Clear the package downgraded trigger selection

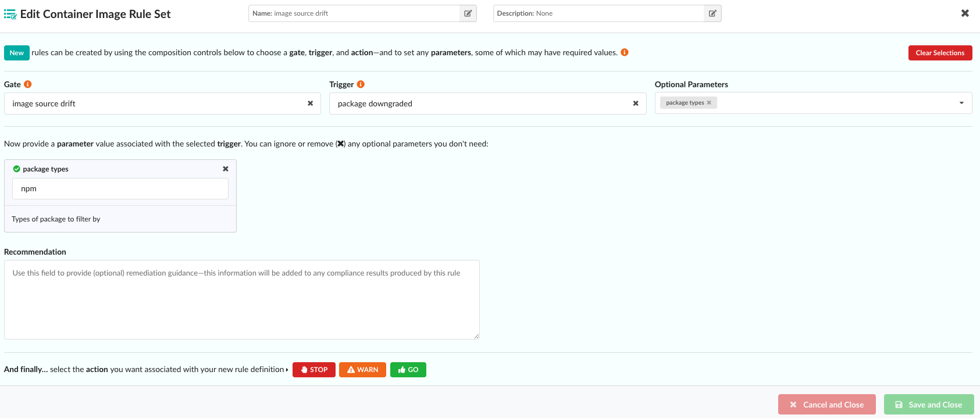click(x=636, y=103)
